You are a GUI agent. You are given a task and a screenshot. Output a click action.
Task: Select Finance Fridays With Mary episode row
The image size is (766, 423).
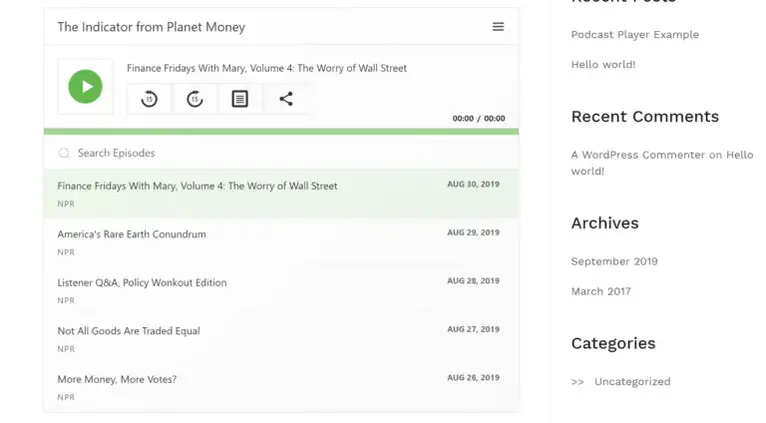pos(281,193)
